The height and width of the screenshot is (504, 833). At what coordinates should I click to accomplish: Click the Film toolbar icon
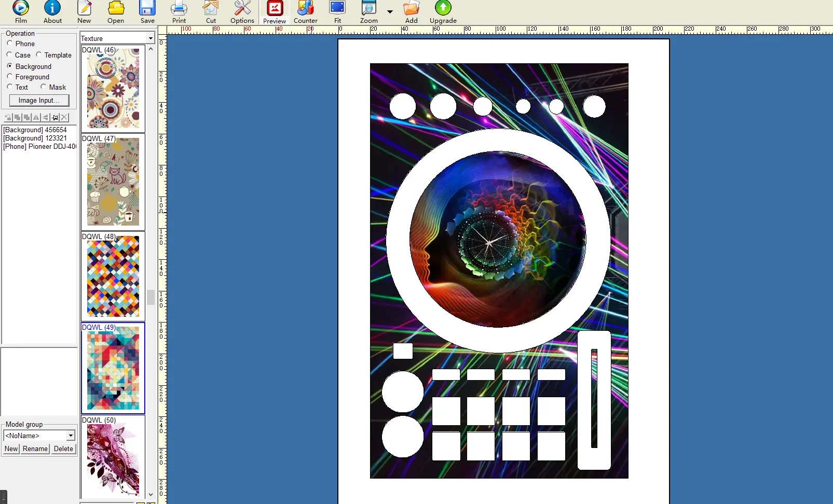[x=21, y=12]
